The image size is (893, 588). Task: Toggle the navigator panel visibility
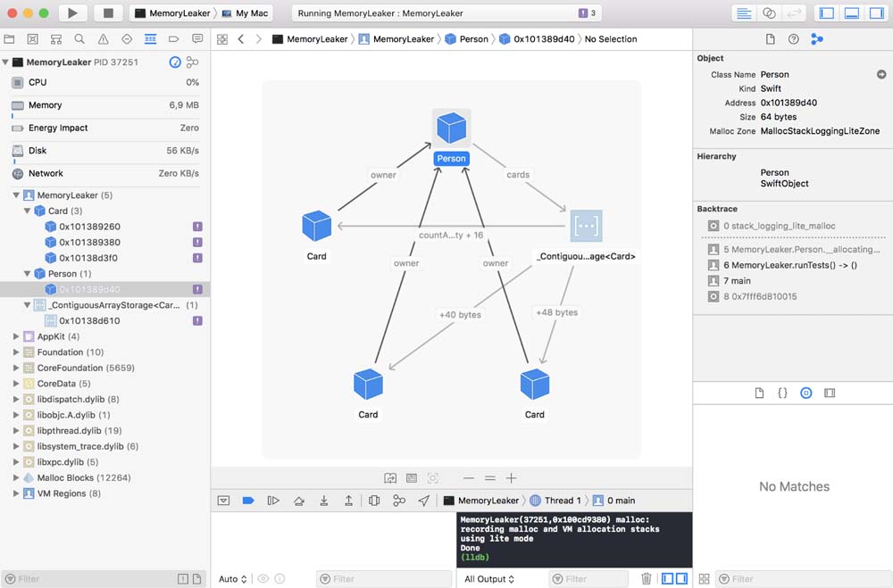click(826, 13)
